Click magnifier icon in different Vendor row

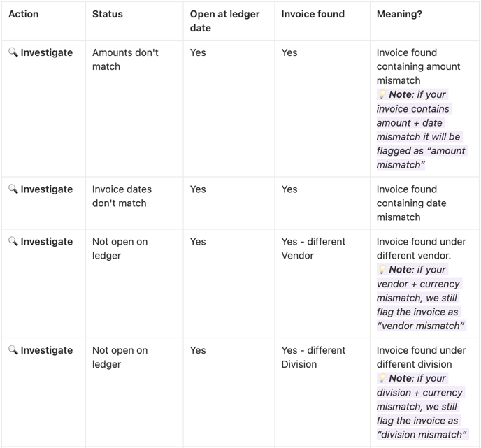pos(13,241)
